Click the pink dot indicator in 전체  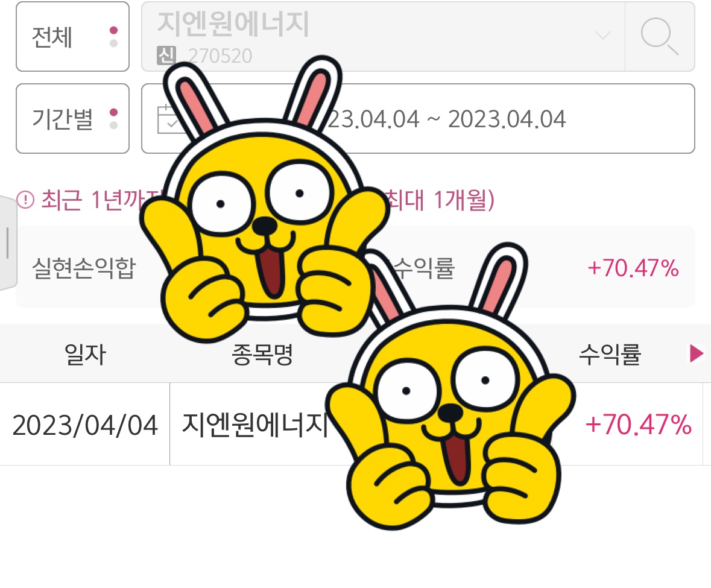pos(114,30)
